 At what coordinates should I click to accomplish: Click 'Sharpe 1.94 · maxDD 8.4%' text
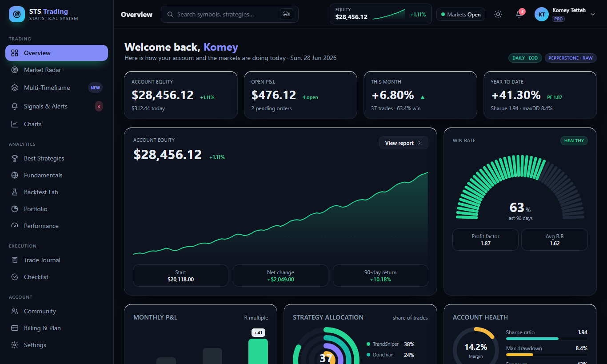coord(521,108)
